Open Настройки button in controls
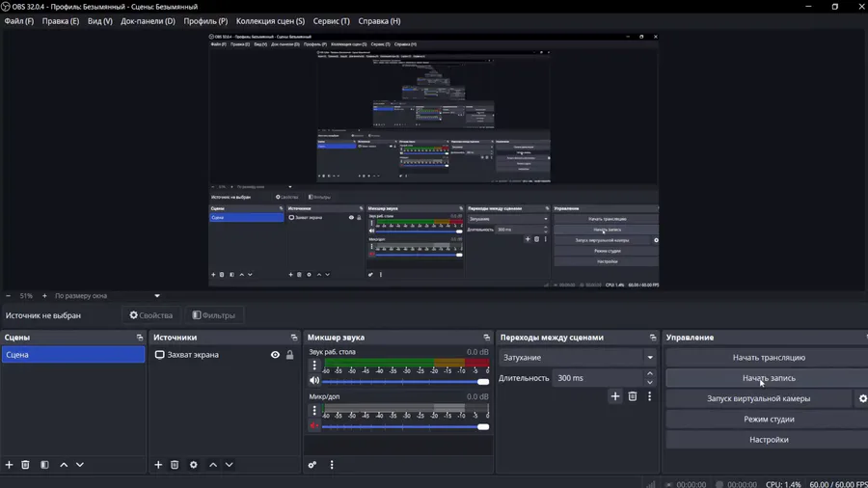 pyautogui.click(x=769, y=440)
